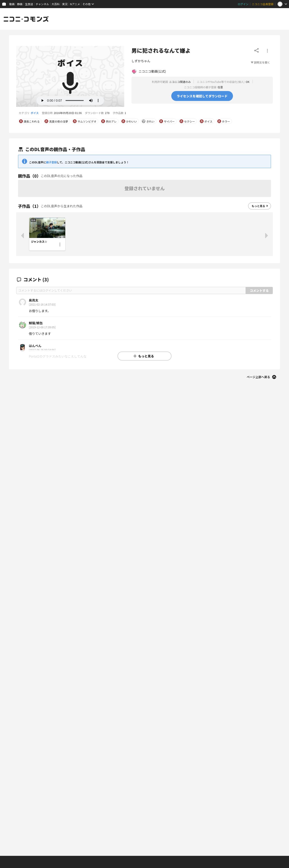Open 大百科 in the top navigation
The height and width of the screenshot is (868, 289).
click(56, 4)
